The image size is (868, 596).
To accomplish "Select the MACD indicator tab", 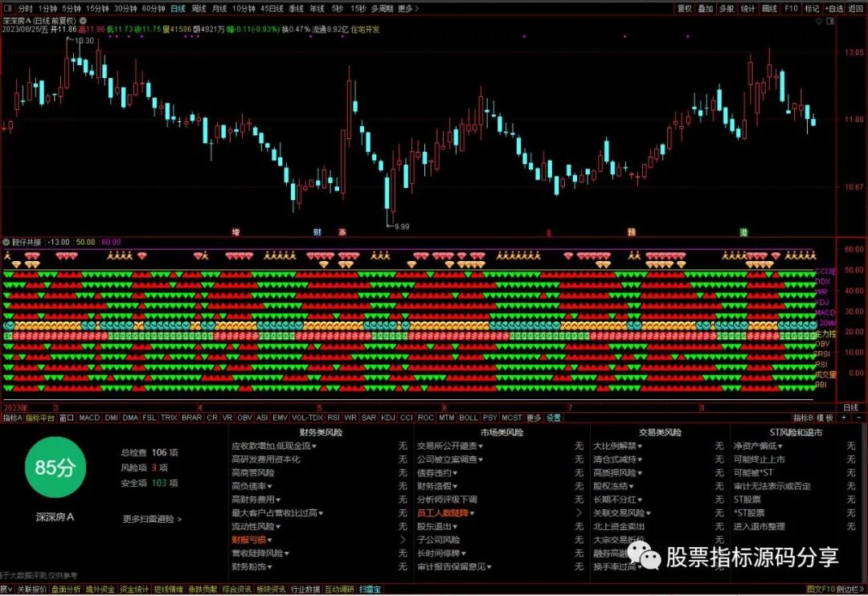I will (89, 418).
